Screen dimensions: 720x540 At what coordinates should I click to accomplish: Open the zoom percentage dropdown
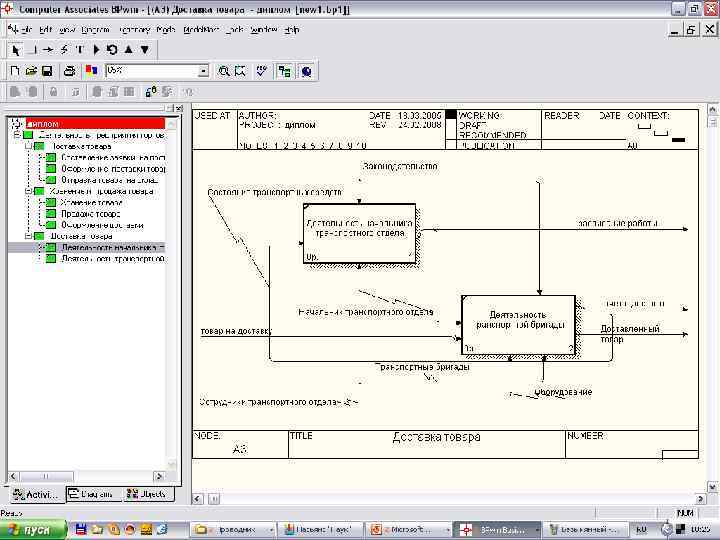point(203,71)
